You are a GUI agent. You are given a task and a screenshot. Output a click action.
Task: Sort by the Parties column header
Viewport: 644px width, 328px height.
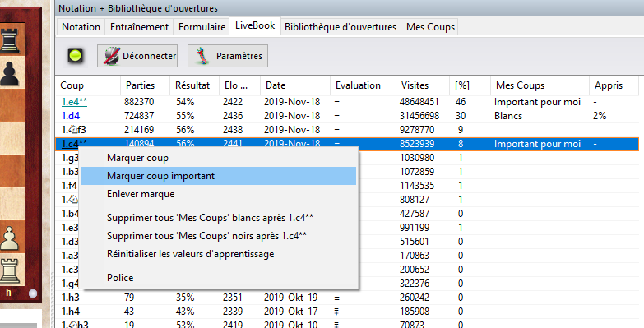[145, 85]
